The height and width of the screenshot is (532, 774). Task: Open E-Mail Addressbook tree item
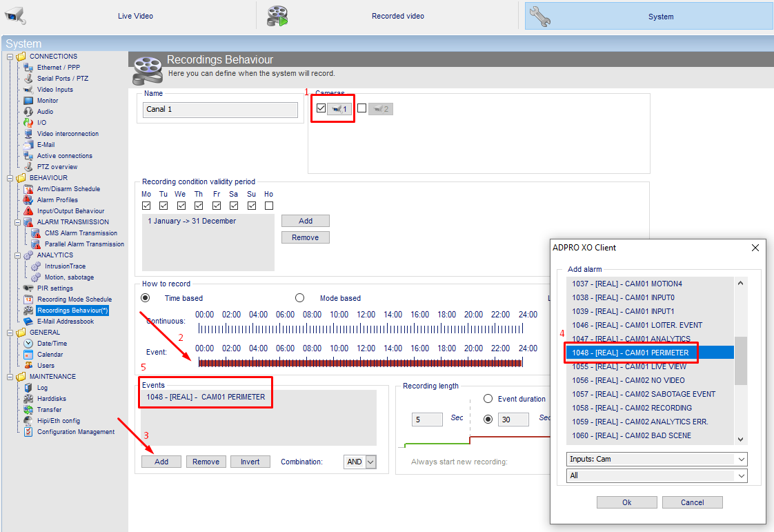(x=65, y=322)
